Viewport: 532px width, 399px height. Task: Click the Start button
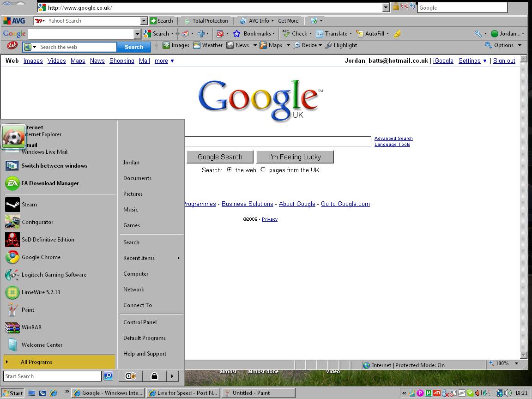pyautogui.click(x=13, y=393)
